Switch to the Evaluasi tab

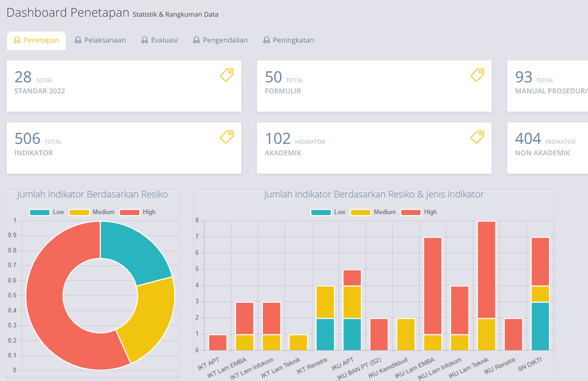[x=160, y=40]
